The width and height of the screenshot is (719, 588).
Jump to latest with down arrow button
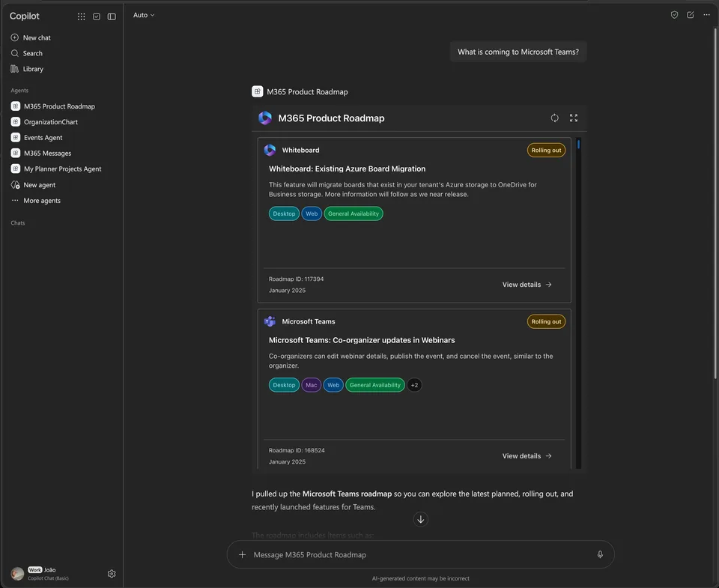[420, 519]
